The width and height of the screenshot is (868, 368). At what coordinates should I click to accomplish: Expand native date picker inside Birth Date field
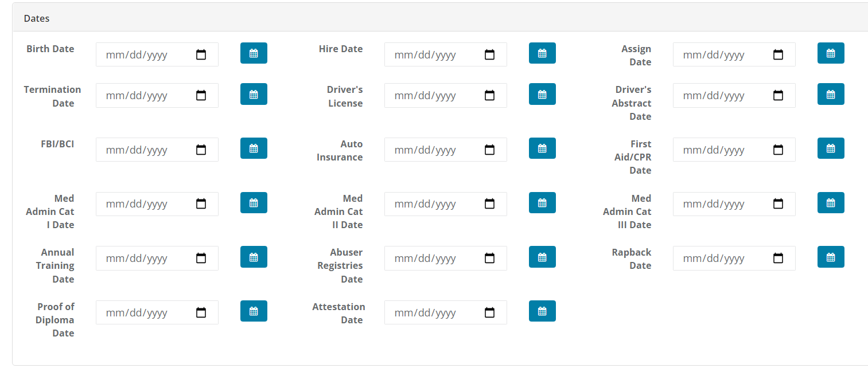pyautogui.click(x=201, y=55)
